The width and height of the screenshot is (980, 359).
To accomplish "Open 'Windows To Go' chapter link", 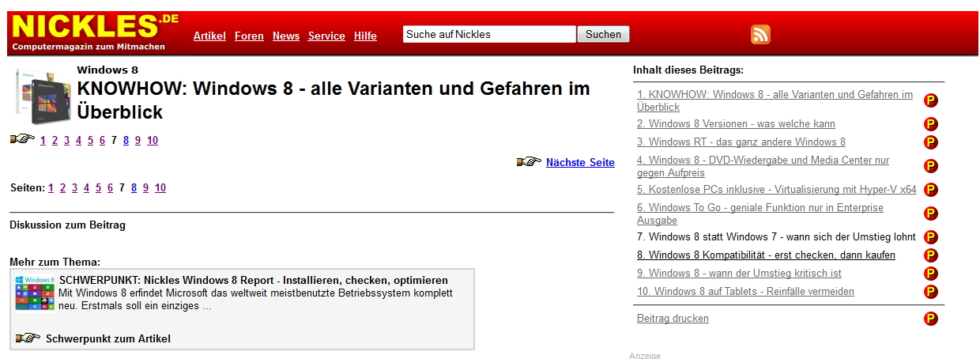I will [x=760, y=214].
